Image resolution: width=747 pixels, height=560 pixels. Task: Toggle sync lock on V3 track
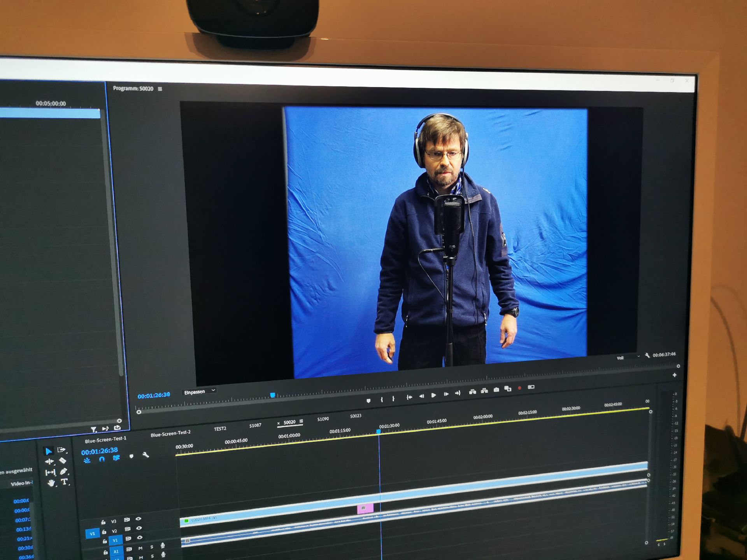(126, 520)
